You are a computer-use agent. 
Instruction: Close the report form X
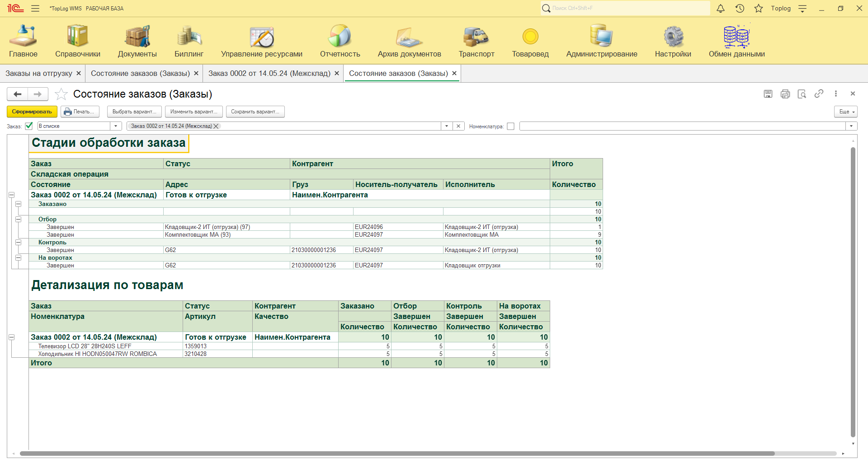pos(853,94)
